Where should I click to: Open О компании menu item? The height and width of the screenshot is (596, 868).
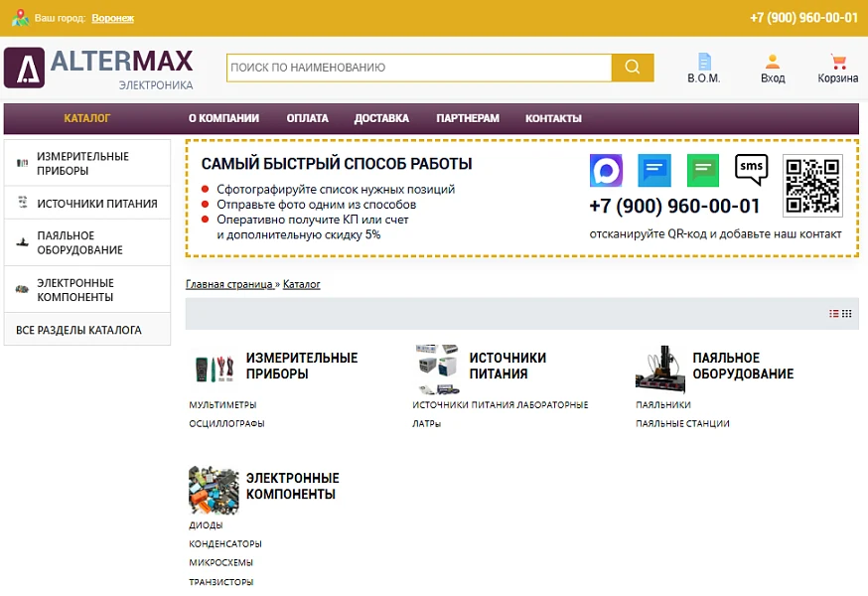coord(223,118)
